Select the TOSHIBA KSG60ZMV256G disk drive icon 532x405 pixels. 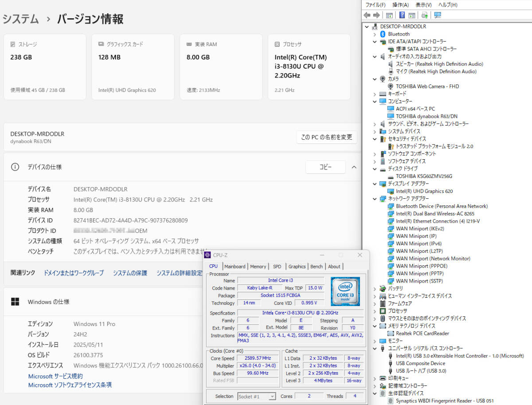click(391, 176)
